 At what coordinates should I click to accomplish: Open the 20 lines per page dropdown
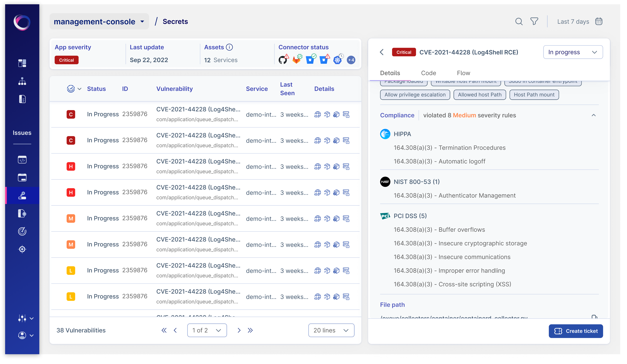(x=331, y=330)
